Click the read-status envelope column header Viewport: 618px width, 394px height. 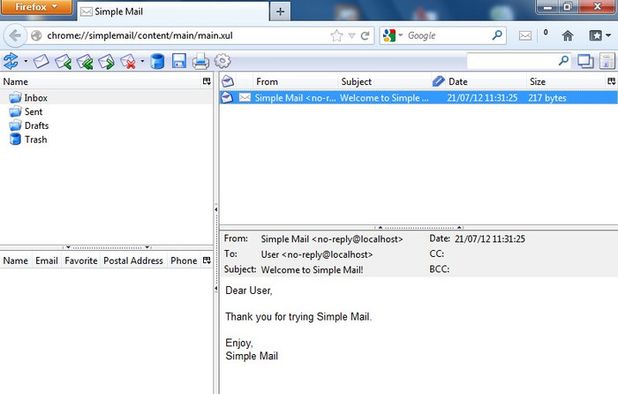(228, 82)
